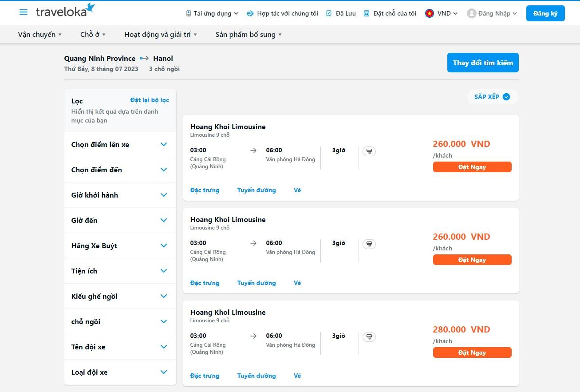Click the air conditioner icon on first result

click(369, 151)
